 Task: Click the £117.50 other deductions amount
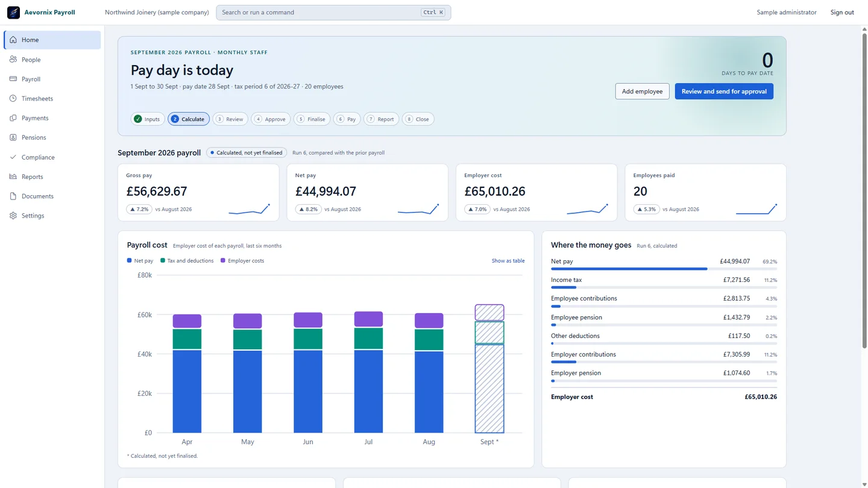739,336
